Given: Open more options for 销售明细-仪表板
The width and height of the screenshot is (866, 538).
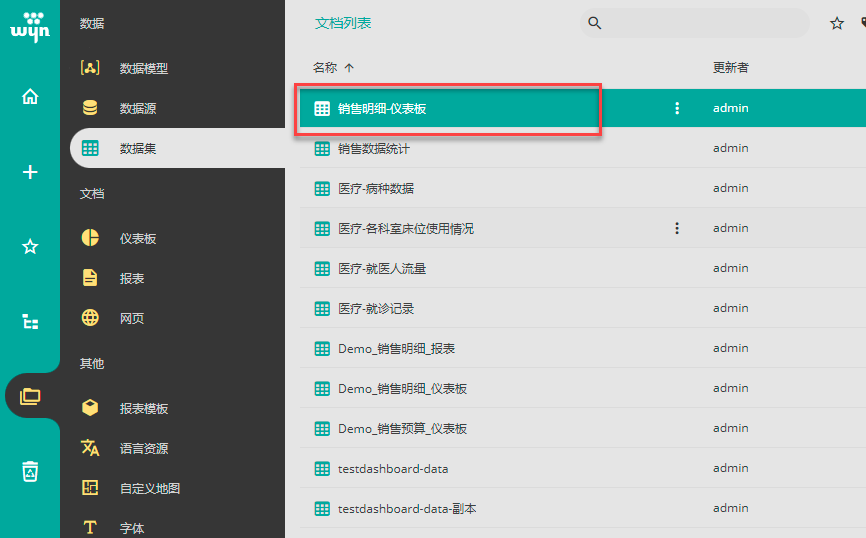Looking at the screenshot, I should coord(677,108).
